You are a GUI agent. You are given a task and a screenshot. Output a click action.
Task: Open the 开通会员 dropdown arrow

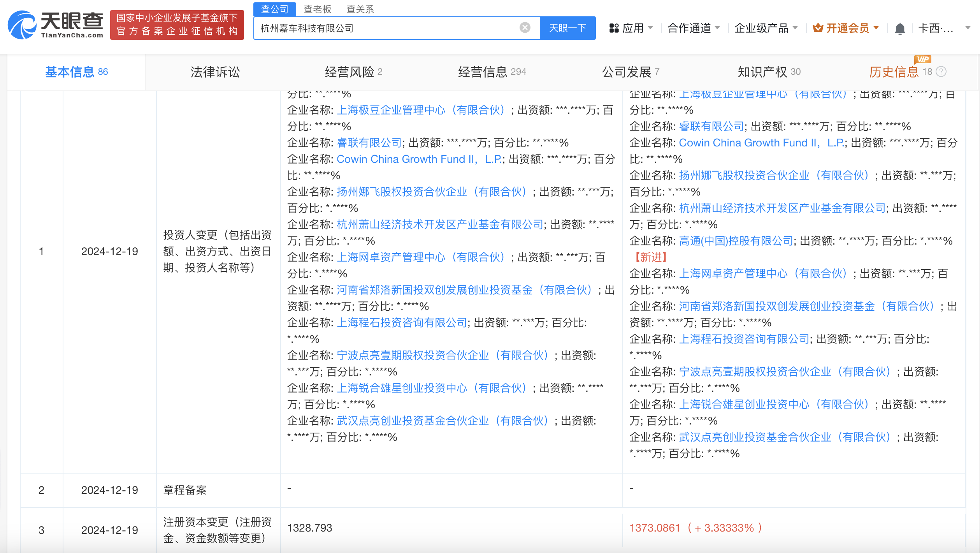pos(876,28)
